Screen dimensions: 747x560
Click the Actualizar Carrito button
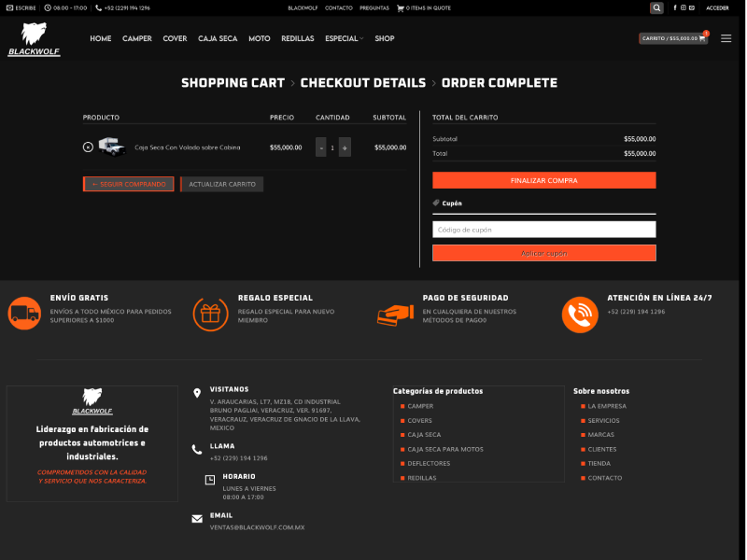pos(222,184)
